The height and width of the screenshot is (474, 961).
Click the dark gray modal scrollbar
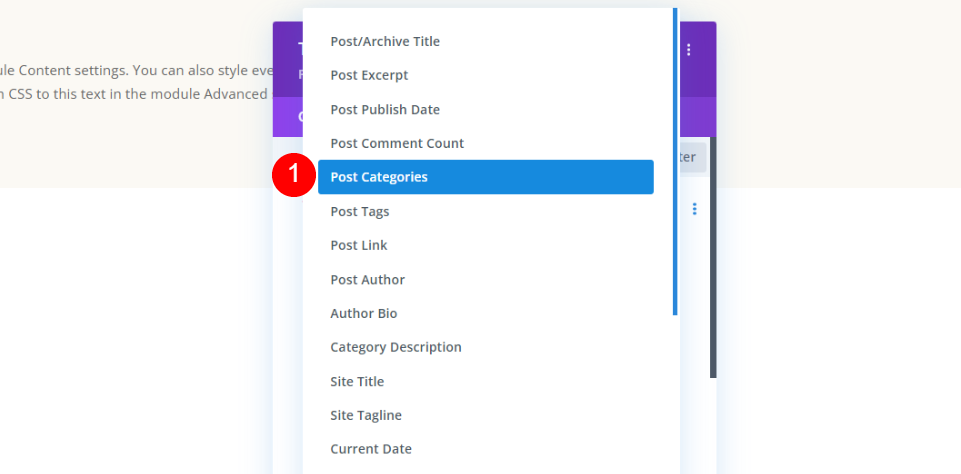coord(713,258)
